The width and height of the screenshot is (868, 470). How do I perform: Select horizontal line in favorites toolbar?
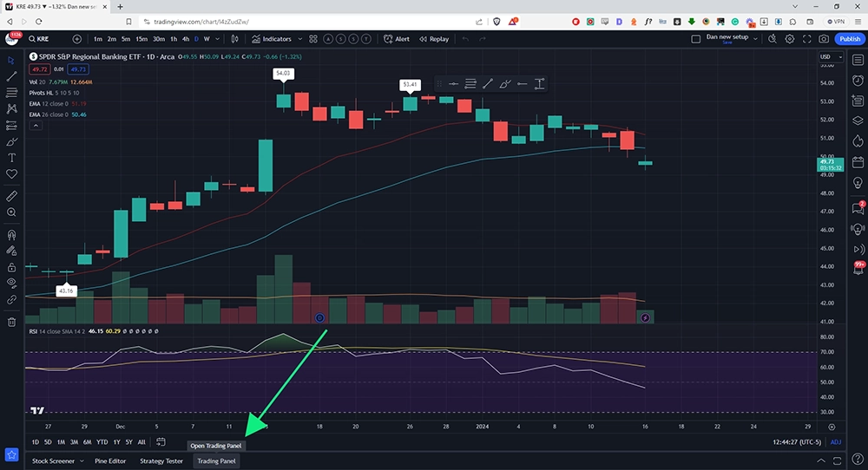coord(453,84)
